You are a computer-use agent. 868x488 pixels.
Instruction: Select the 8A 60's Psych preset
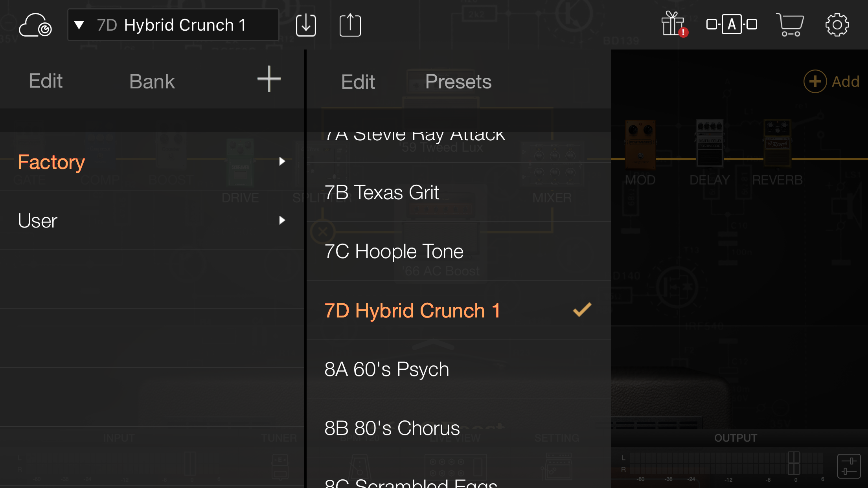(386, 369)
